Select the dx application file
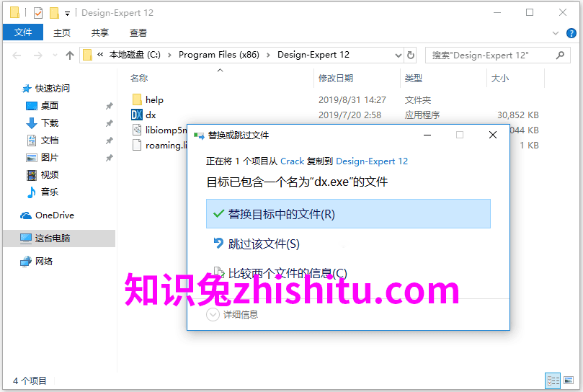 (x=144, y=115)
